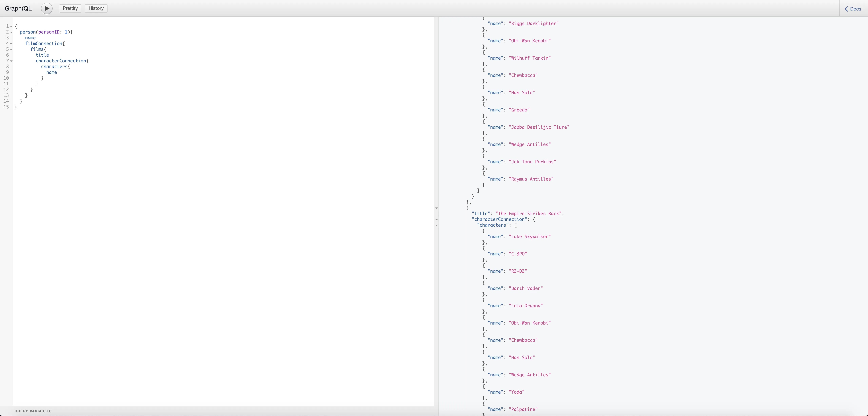
Task: Collapse the fold arrow on query line 1
Action: [x=11, y=26]
